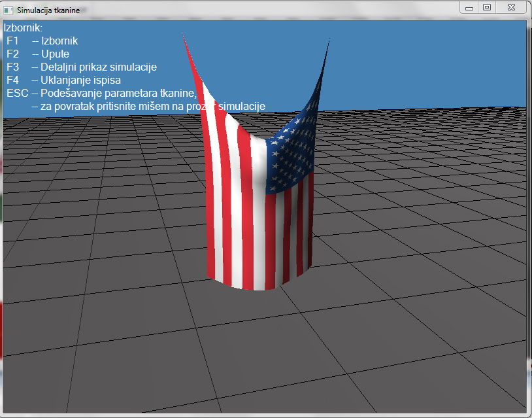Click the 'F1 -- Izbornik' line
The image size is (532, 418).
pos(42,41)
